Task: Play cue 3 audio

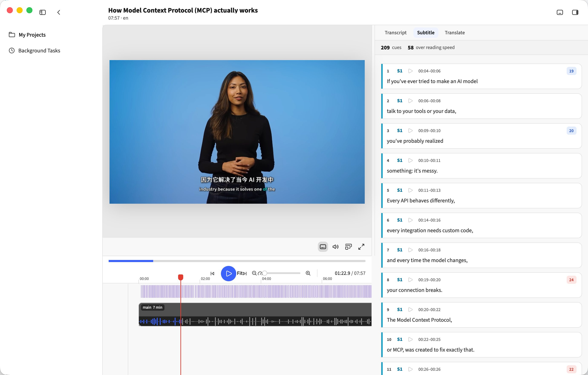Action: point(411,131)
